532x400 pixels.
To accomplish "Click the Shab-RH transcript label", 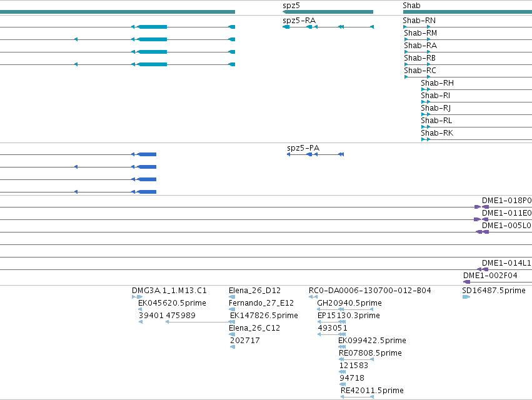I will point(438,83).
